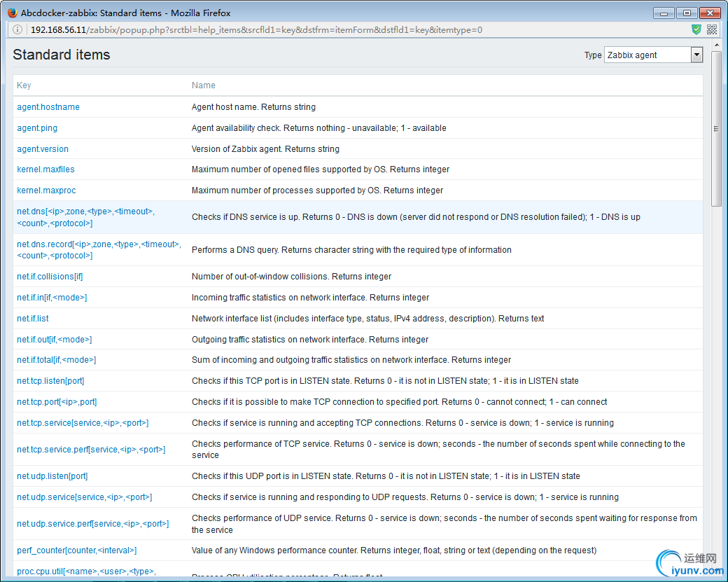Click the 'Performs a DNS query' description
Image resolution: width=728 pixels, height=582 pixels.
[x=351, y=249]
